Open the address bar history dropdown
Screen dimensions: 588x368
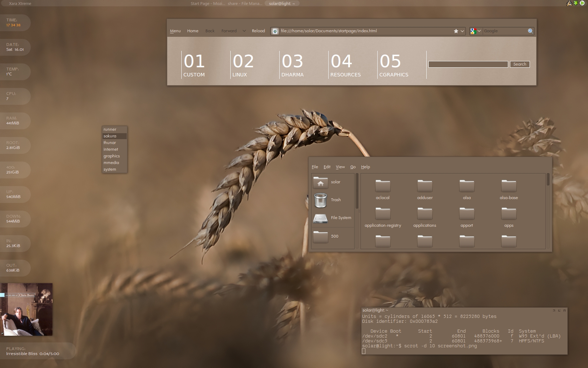[x=462, y=31]
